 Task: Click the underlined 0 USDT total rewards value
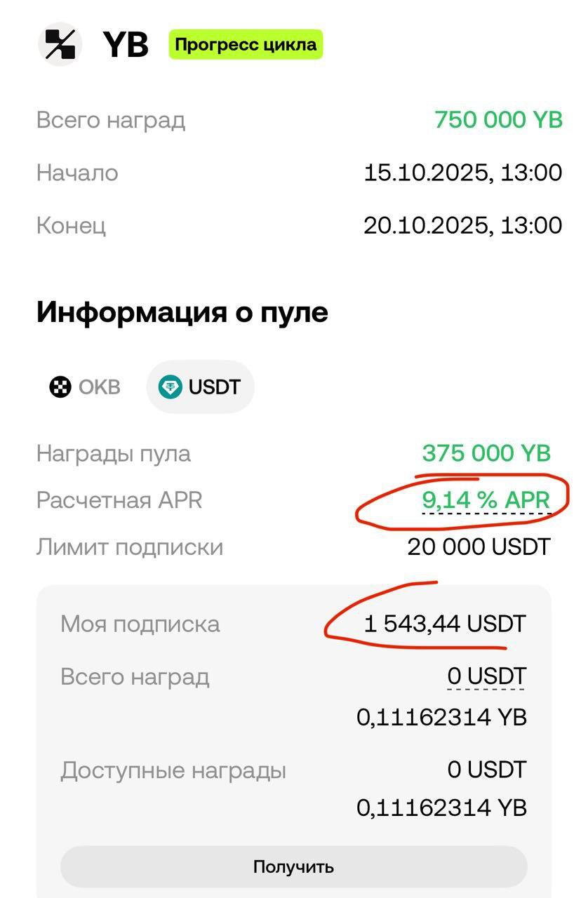click(486, 676)
